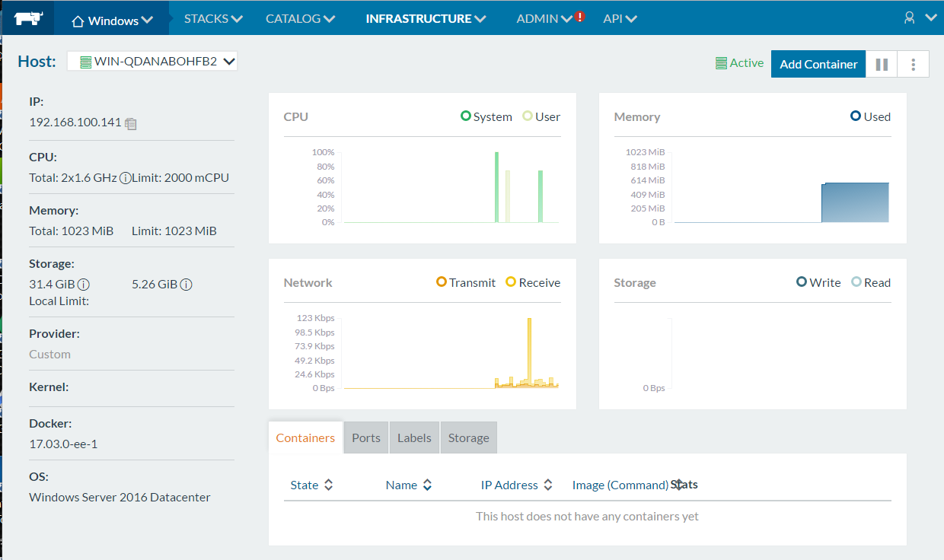
Task: Switch to the Labels tab
Action: click(x=414, y=438)
